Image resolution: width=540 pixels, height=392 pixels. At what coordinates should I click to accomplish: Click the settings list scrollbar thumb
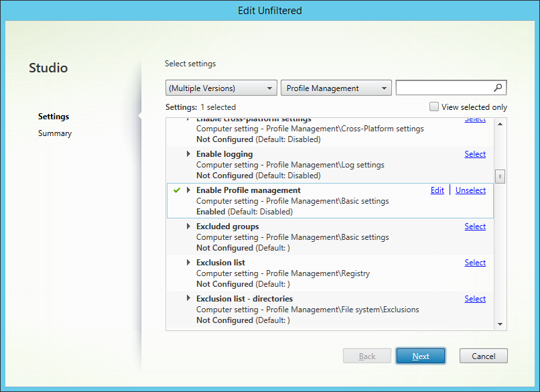pos(500,176)
